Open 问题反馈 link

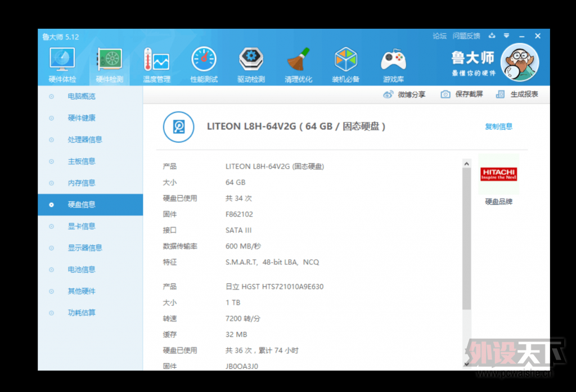(x=466, y=35)
